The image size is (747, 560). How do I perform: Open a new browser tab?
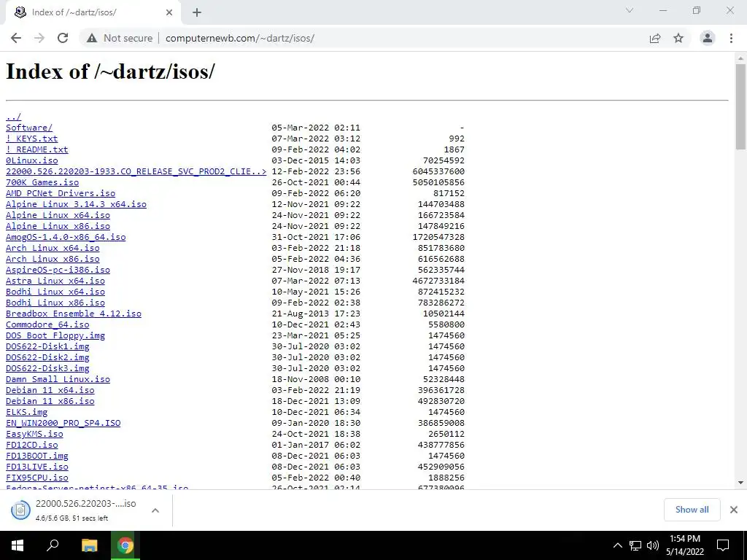197,12
